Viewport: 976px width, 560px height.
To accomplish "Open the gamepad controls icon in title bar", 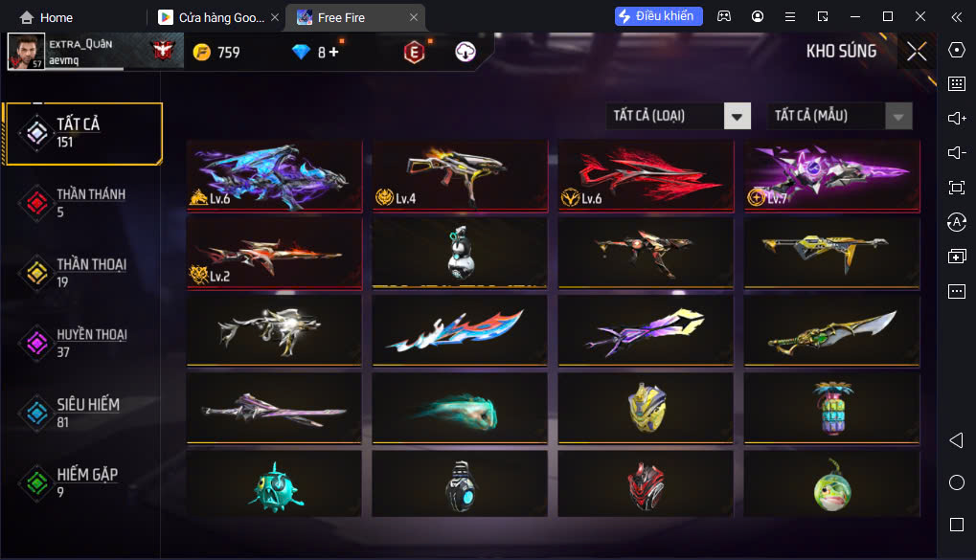I will click(x=724, y=17).
